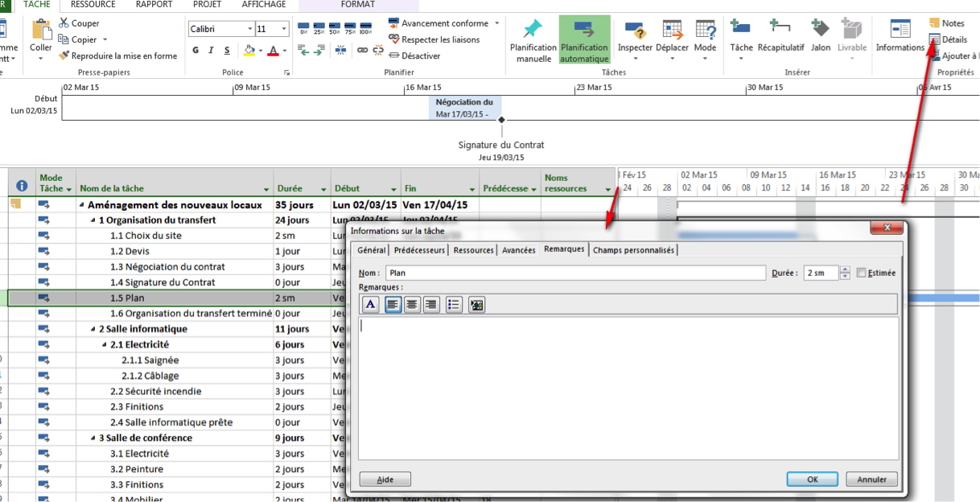980x502 pixels.
Task: Click inside the Remarques text area
Action: click(x=628, y=388)
